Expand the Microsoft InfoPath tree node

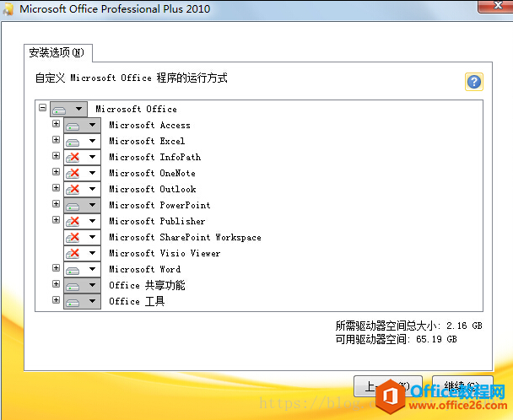pos(56,156)
